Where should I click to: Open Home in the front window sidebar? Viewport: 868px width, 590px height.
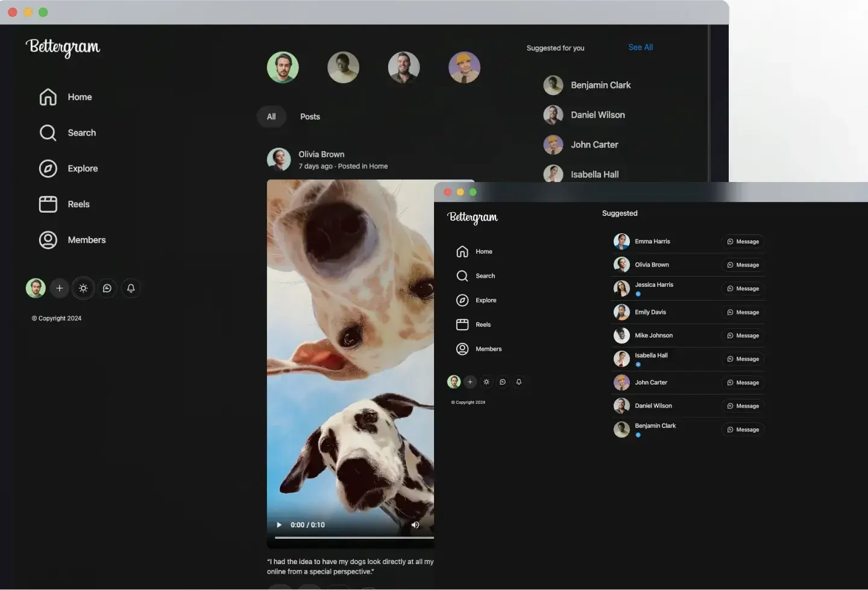point(474,251)
